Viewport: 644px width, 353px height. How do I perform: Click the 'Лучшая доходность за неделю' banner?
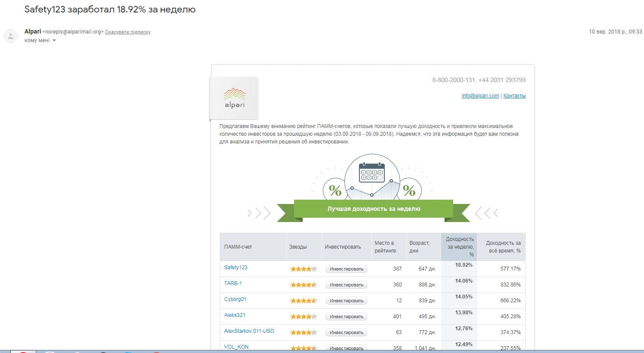(x=374, y=209)
